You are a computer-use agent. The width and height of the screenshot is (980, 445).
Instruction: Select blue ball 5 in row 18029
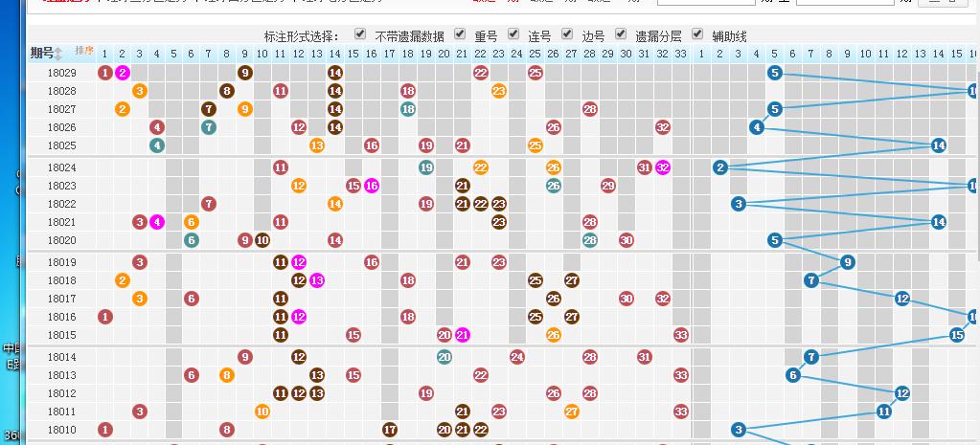click(x=775, y=72)
